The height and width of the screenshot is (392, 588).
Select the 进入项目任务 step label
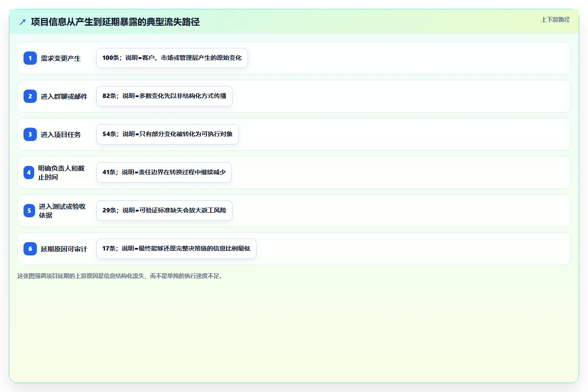point(61,134)
